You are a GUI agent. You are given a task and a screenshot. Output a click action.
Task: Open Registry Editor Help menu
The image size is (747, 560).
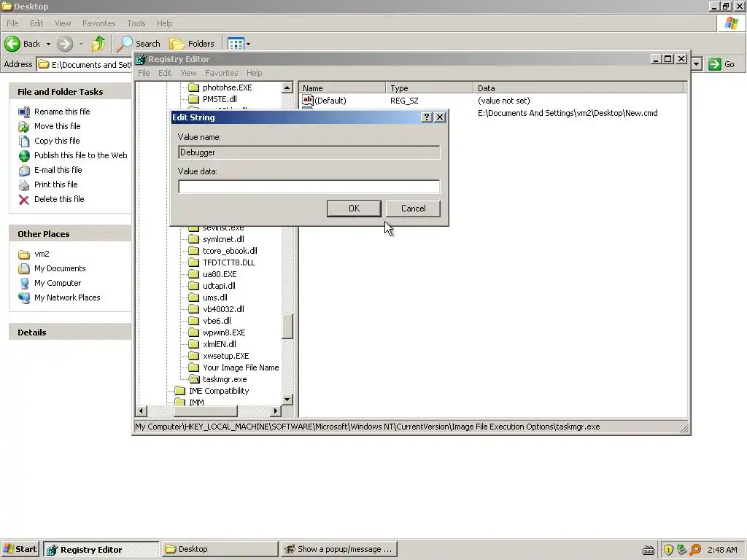point(254,73)
